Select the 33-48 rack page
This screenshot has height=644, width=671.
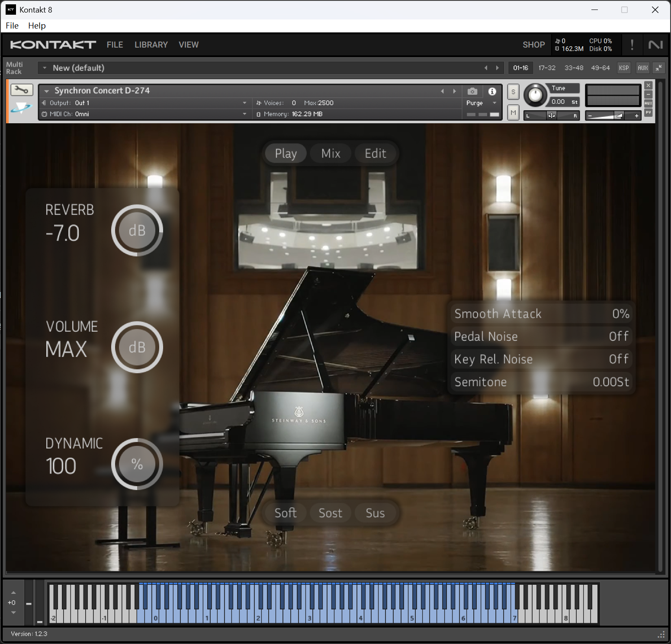click(x=574, y=68)
